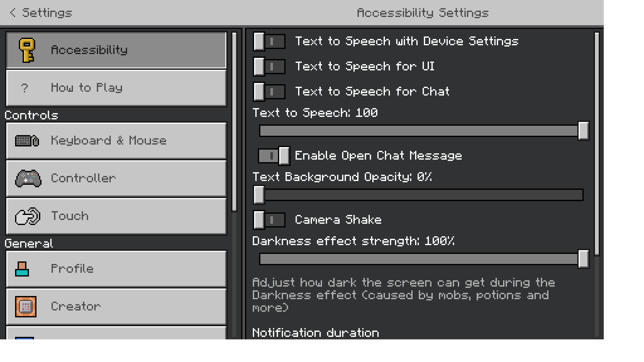
Task: Click the Text Background Opacity slider track
Action: (x=421, y=195)
